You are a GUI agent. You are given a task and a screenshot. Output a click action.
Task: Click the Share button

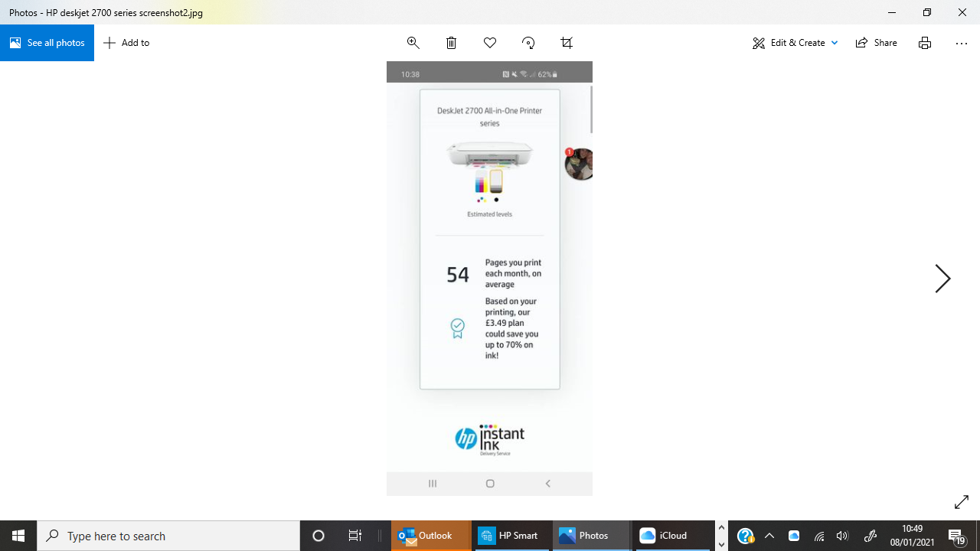(876, 43)
